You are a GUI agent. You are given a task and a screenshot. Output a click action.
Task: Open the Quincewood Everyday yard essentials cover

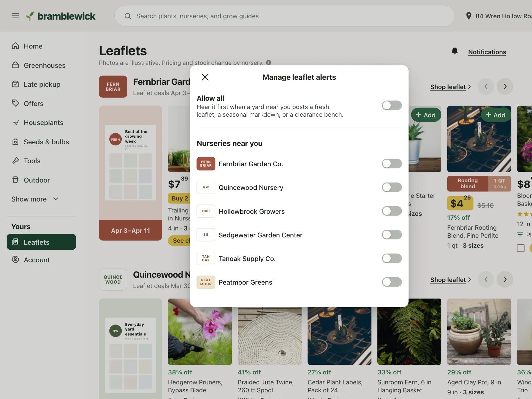tap(130, 348)
